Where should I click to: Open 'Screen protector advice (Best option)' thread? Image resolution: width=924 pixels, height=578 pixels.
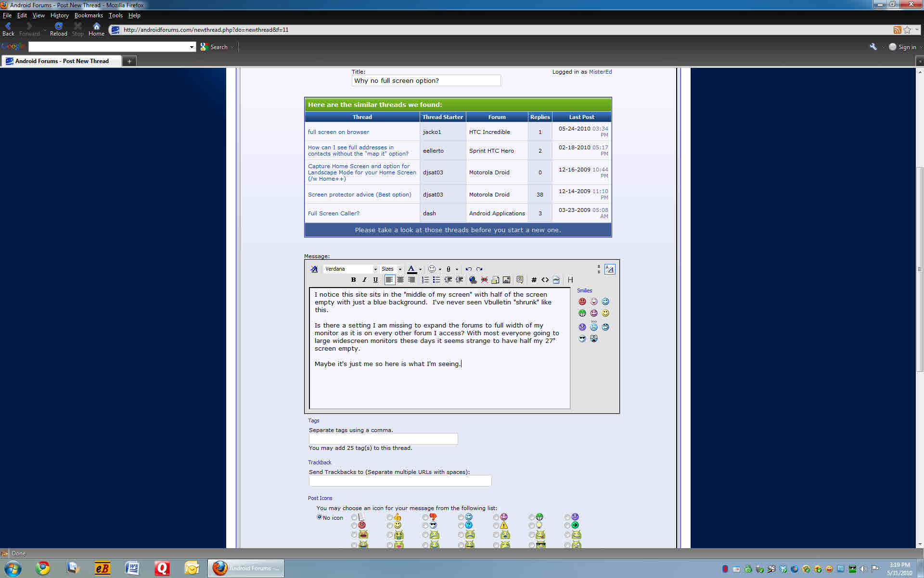[359, 195]
